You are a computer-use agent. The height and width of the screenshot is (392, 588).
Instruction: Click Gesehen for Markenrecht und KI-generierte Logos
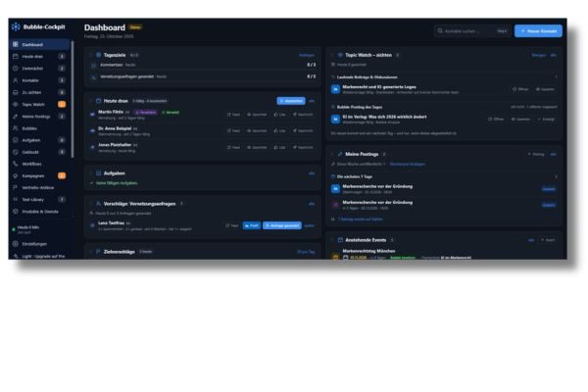click(545, 89)
